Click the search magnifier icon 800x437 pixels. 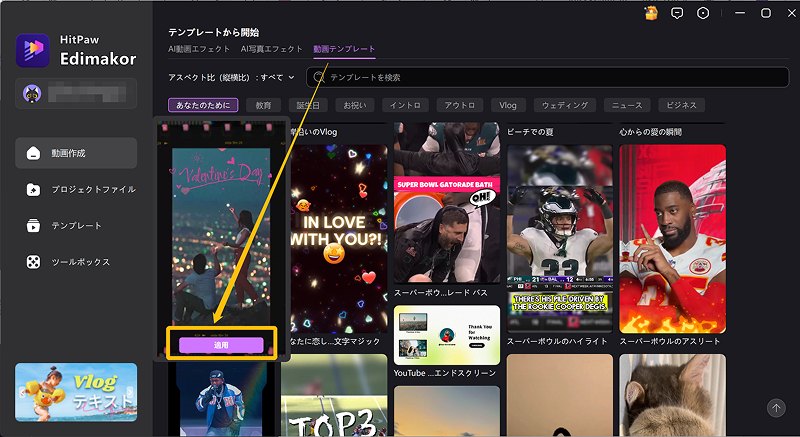tap(319, 78)
